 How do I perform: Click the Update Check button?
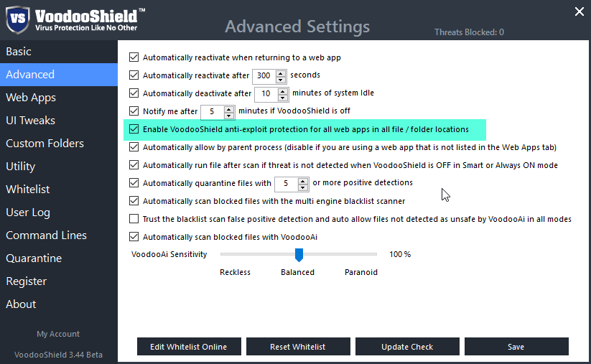pos(407,347)
